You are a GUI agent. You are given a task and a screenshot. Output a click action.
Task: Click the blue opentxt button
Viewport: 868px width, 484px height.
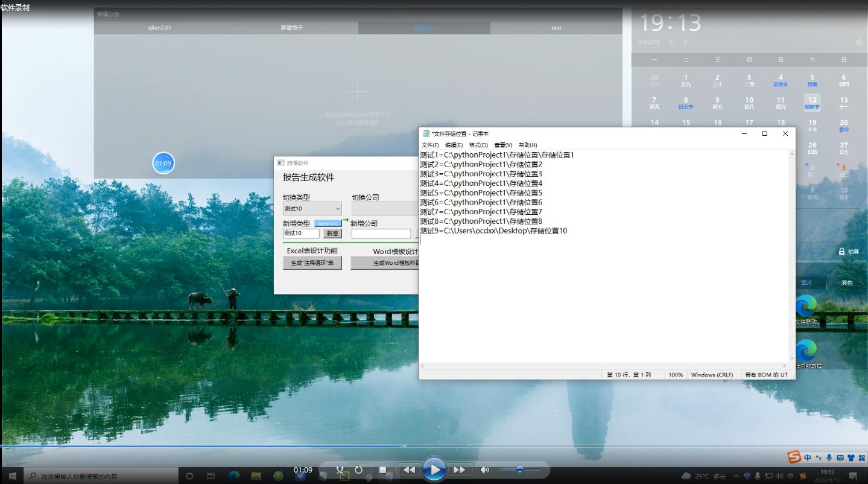pos(328,224)
